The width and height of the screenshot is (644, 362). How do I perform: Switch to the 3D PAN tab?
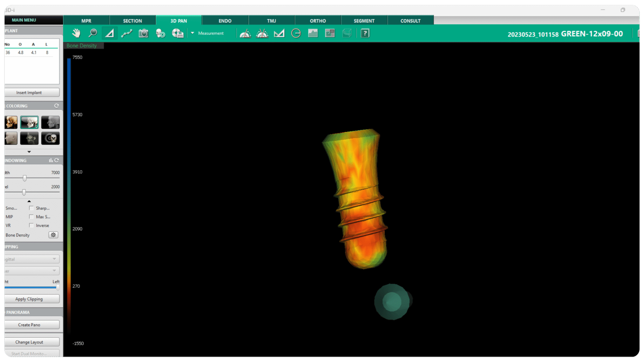click(x=179, y=21)
